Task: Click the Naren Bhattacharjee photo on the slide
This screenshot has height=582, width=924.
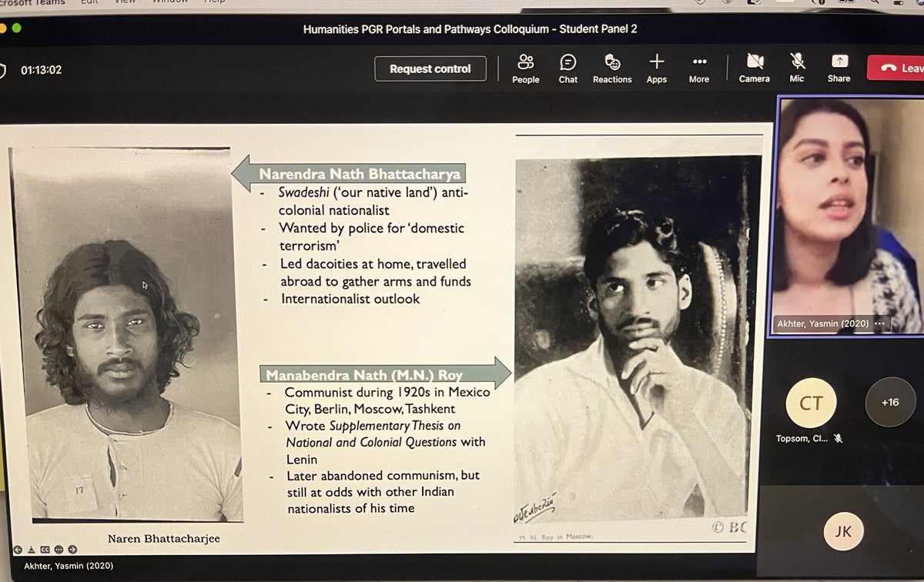Action: tap(126, 335)
